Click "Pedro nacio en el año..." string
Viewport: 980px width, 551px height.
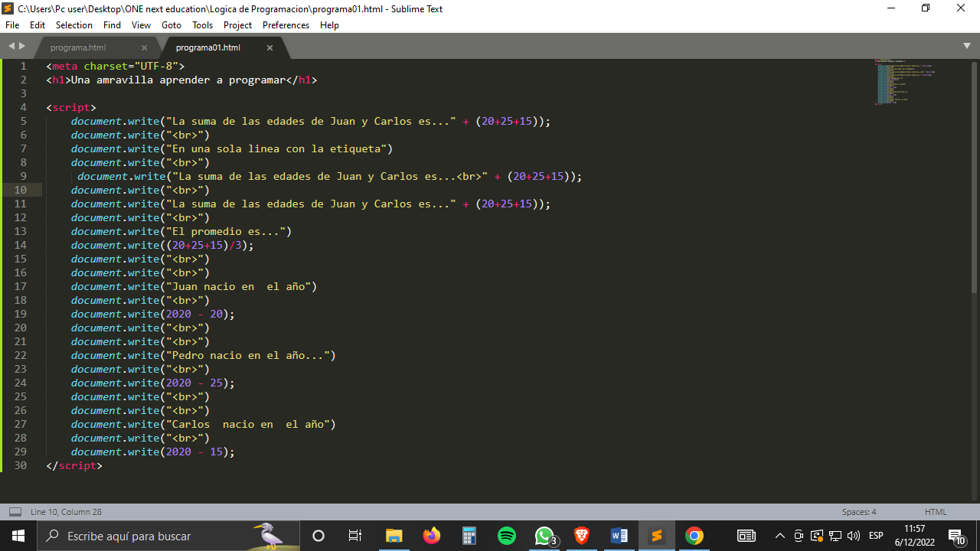click(x=248, y=355)
